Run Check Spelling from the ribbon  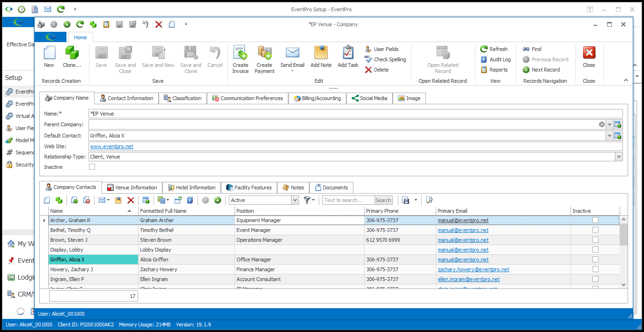coord(385,59)
